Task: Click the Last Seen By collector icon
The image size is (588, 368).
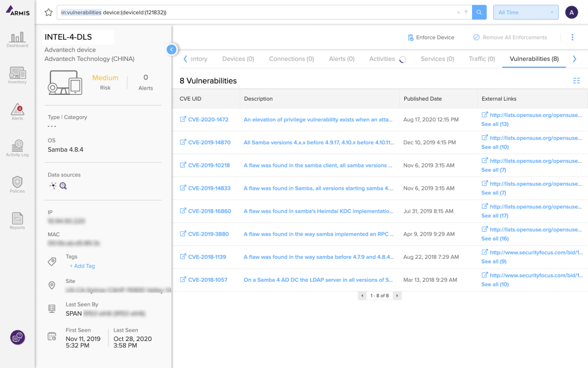Action: pyautogui.click(x=52, y=309)
